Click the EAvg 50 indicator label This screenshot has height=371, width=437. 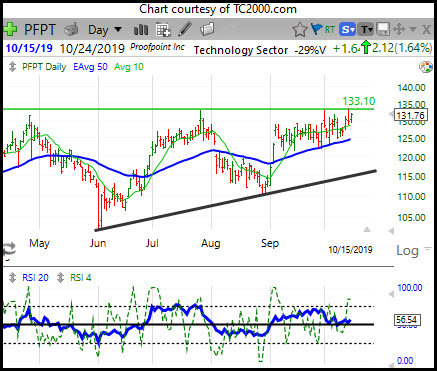pyautogui.click(x=90, y=67)
